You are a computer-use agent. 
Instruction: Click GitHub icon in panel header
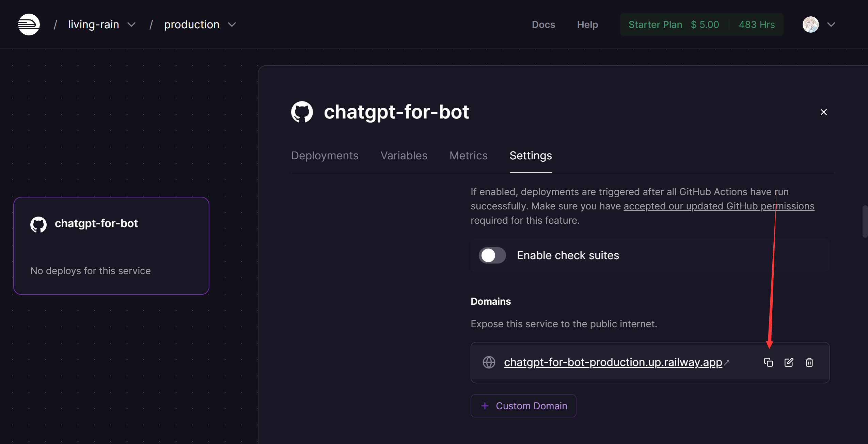pyautogui.click(x=302, y=112)
